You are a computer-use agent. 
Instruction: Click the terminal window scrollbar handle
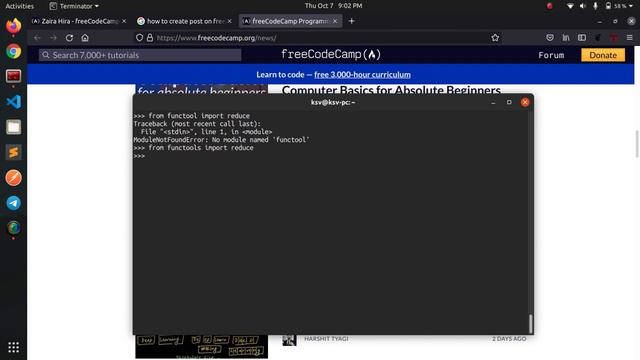click(x=530, y=324)
